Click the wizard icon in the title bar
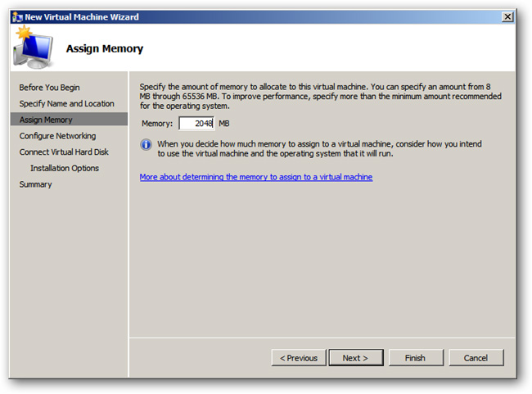 (x=17, y=16)
